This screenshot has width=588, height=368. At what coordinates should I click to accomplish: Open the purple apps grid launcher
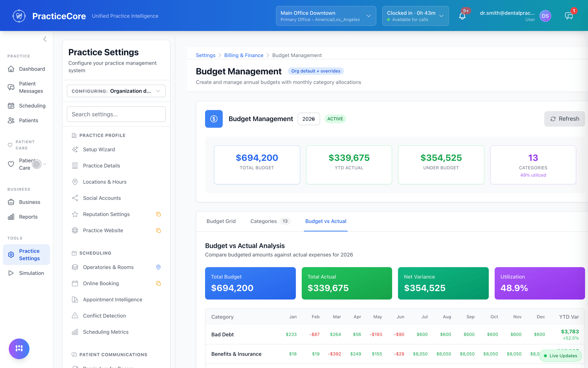click(x=19, y=348)
